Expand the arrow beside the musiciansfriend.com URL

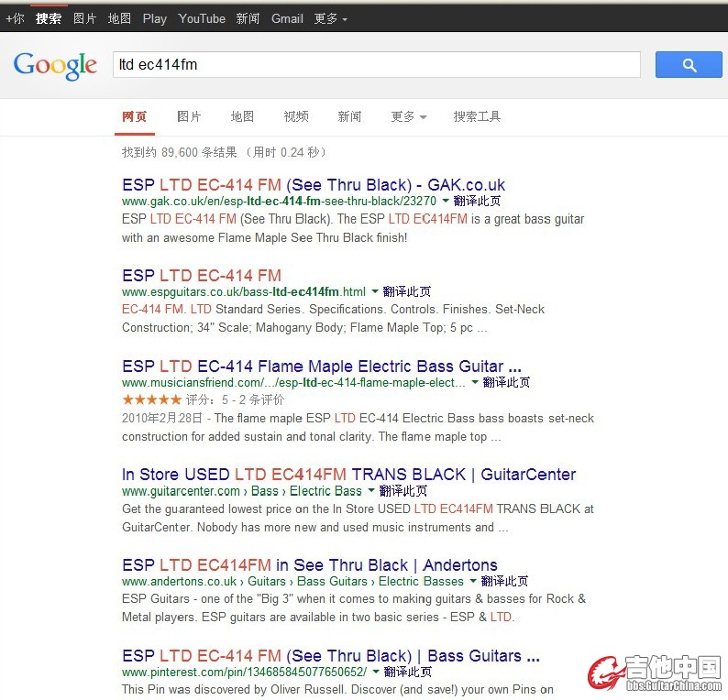tap(475, 382)
